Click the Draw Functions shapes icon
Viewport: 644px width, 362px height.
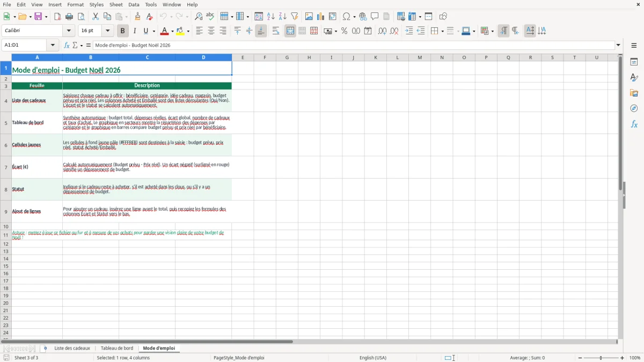(x=443, y=17)
